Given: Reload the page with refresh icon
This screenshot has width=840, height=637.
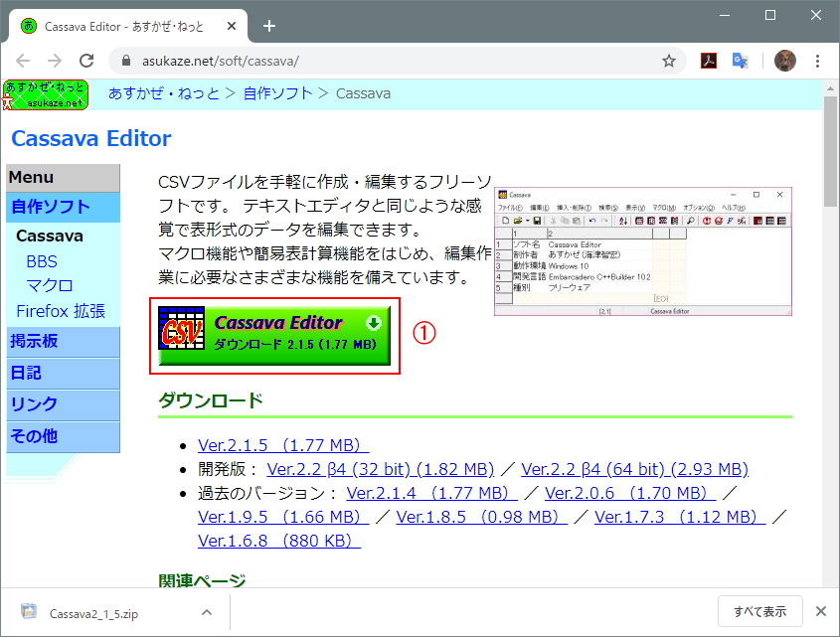Looking at the screenshot, I should point(86,61).
